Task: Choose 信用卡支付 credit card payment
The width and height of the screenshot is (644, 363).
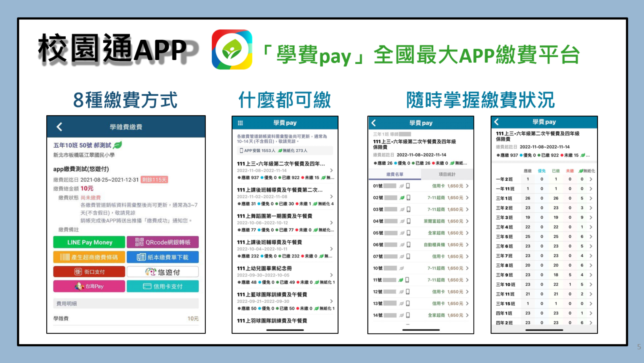Action: pos(163,286)
